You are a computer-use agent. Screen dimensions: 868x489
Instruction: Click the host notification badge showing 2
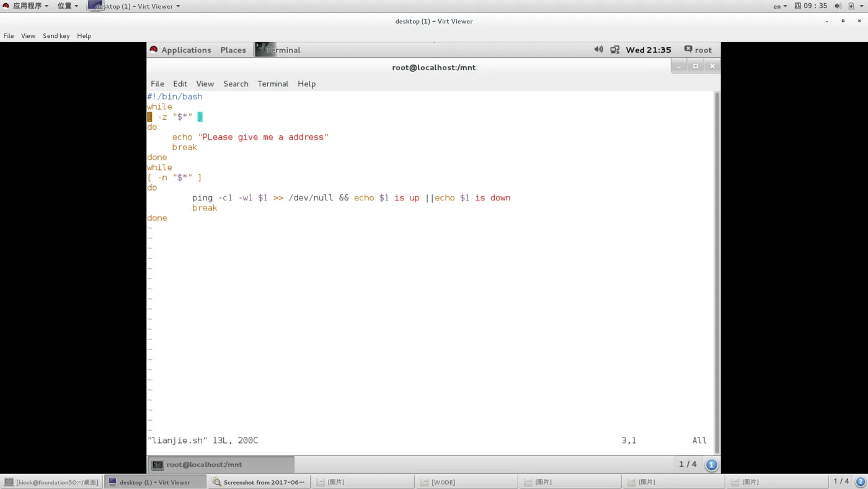[861, 482]
